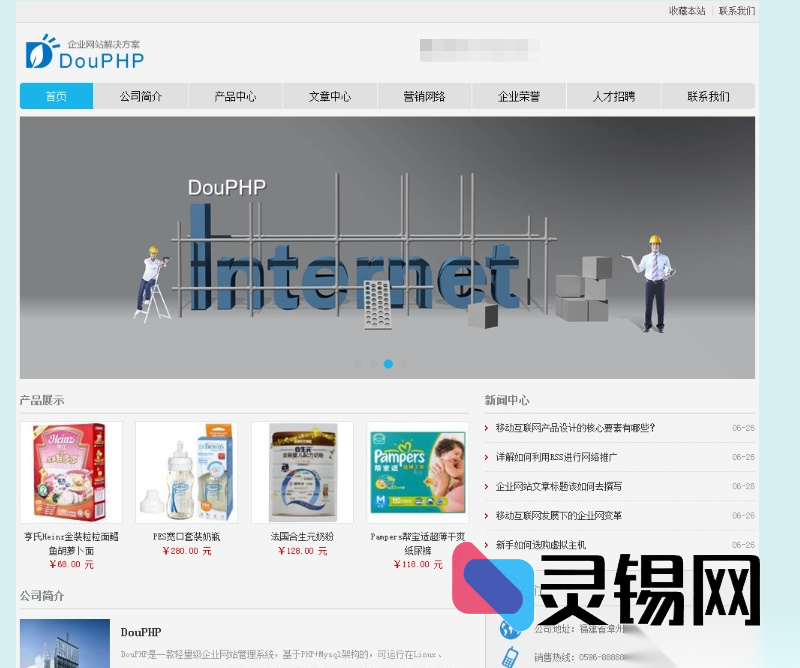Select the second carousel indicator dot
800x668 pixels.
[374, 364]
